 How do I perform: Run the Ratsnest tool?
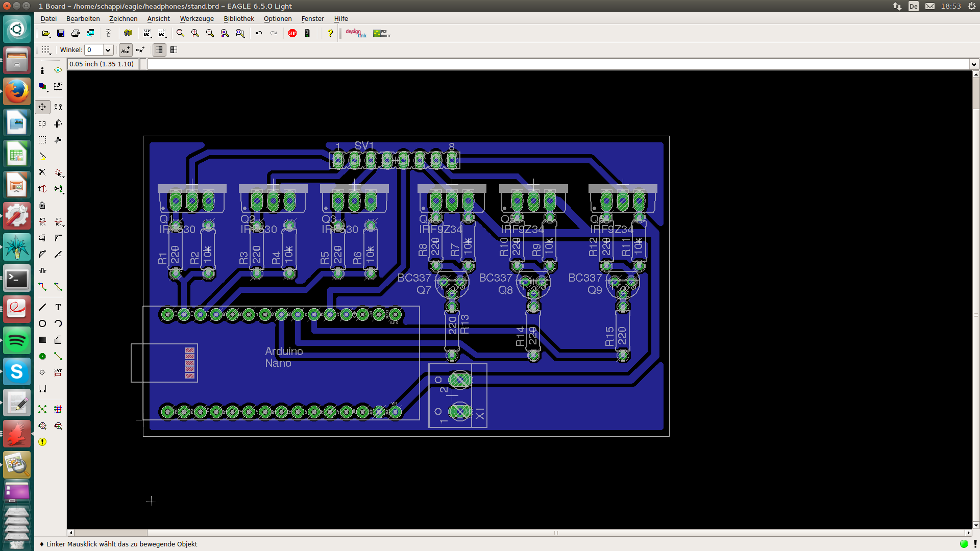point(42,409)
